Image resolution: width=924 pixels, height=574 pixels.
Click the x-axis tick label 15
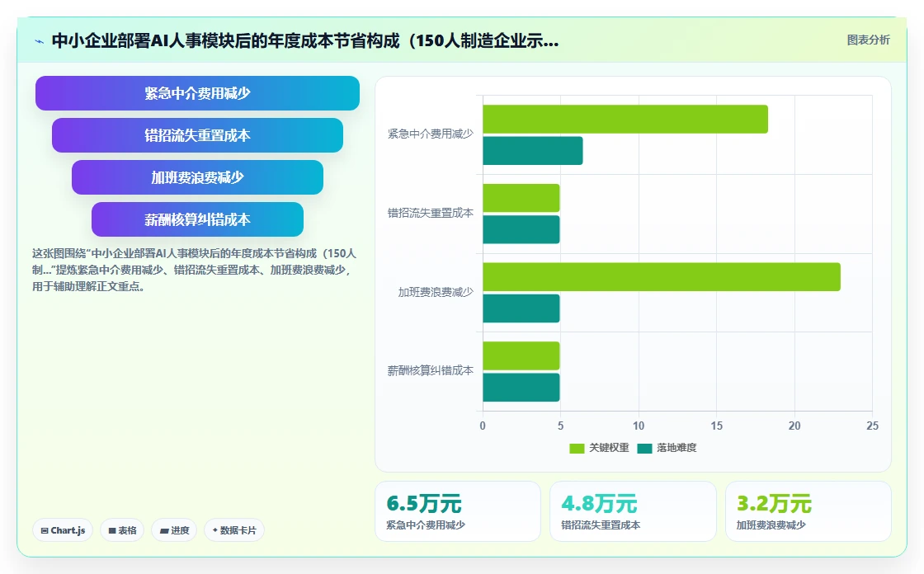point(717,426)
